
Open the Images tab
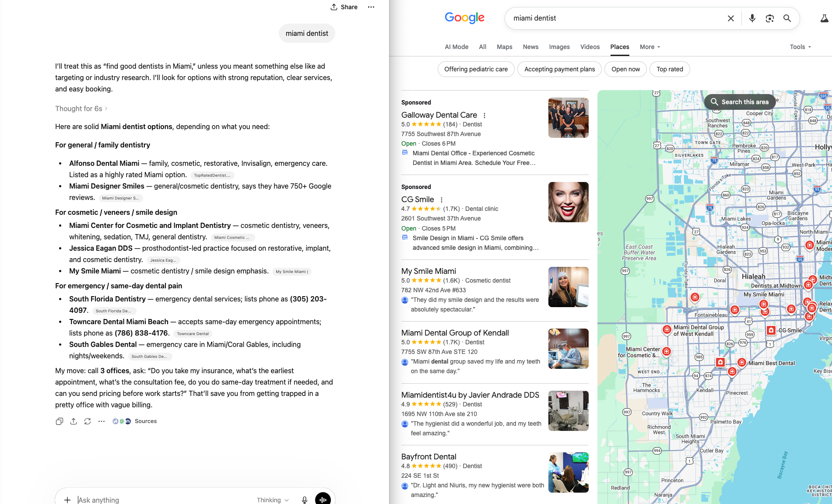tap(559, 47)
